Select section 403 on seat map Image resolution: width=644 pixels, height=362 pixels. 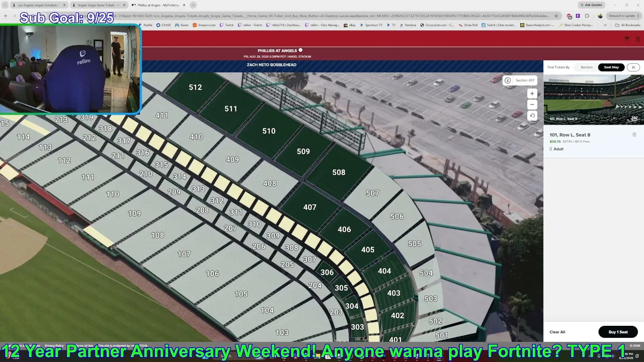(394, 293)
